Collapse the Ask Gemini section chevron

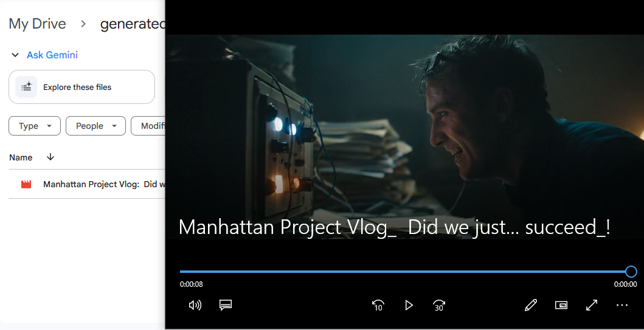pyautogui.click(x=15, y=55)
